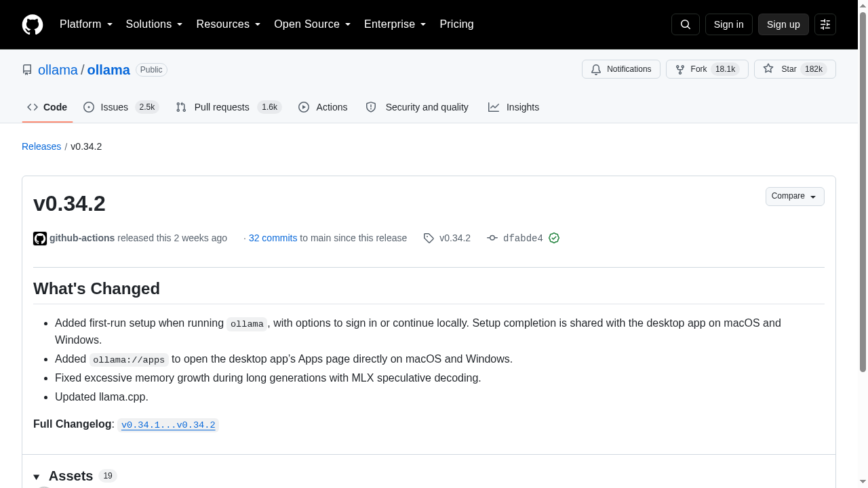This screenshot has height=488, width=868.
Task: Switch to the Issues tab
Action: (x=121, y=107)
